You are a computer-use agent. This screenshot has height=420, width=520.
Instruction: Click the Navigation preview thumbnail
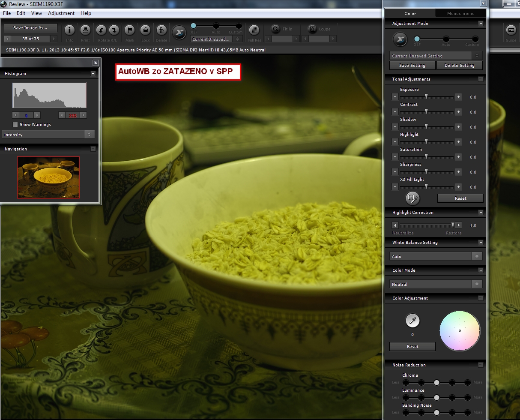pos(48,177)
